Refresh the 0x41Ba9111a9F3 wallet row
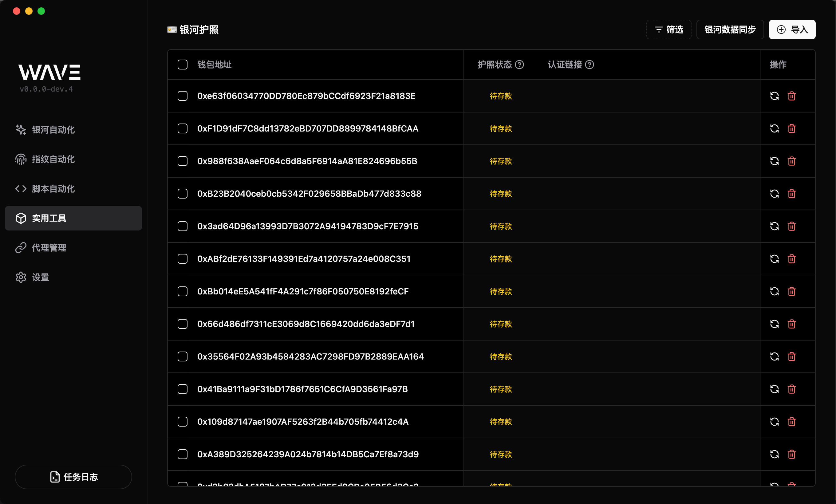 (x=774, y=389)
